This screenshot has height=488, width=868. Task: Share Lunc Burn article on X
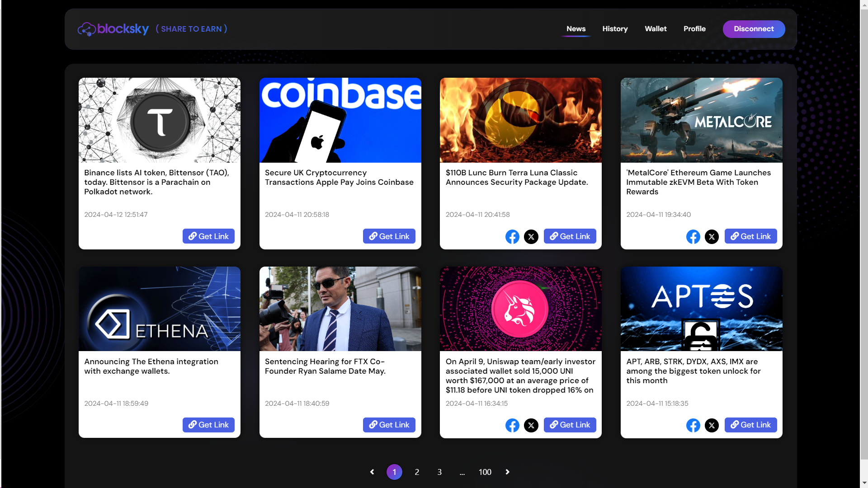point(531,237)
